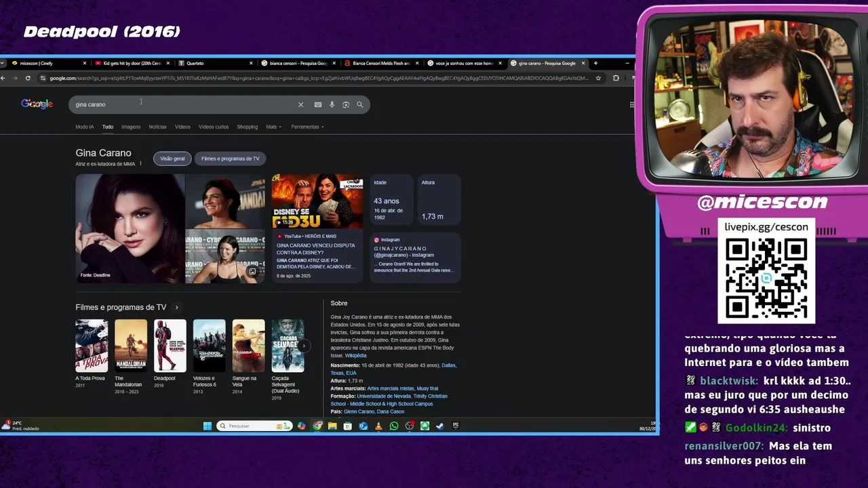This screenshot has width=868, height=488.
Task: Open the three-dot menu beside Gina Carano subtitle
Action: (140, 163)
